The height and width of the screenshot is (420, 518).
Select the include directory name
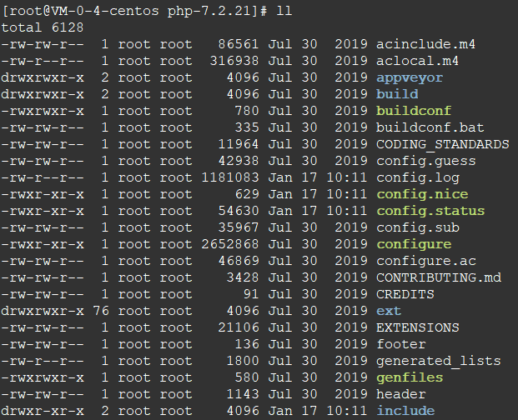click(x=405, y=411)
